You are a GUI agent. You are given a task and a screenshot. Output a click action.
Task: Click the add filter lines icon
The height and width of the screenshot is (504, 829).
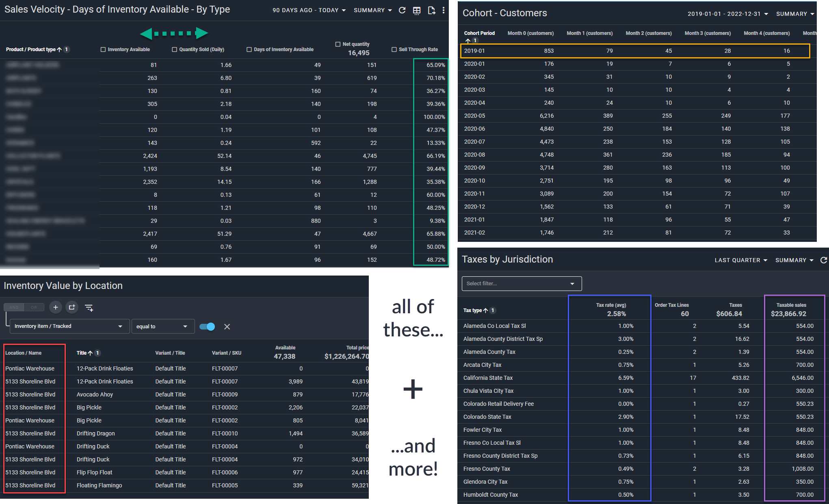[89, 308]
